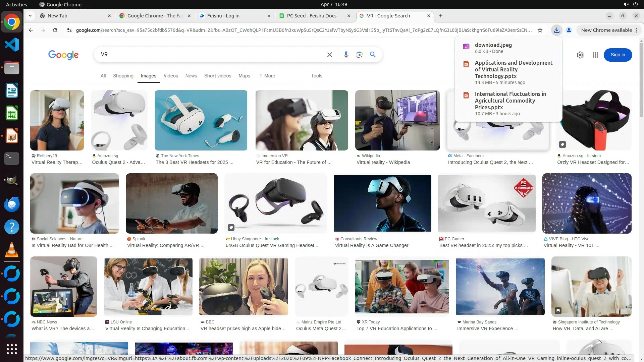
Task: Open Tools filter options
Action: (x=316, y=76)
